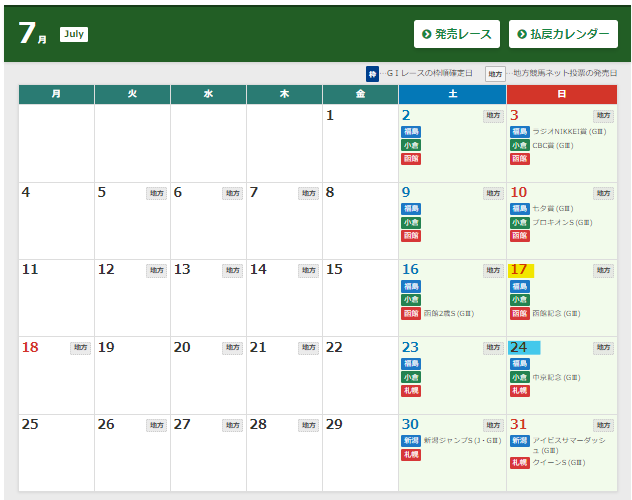632x500 pixels.
Task: Open the 函館記念 (GIII) race link
Action: click(556, 313)
